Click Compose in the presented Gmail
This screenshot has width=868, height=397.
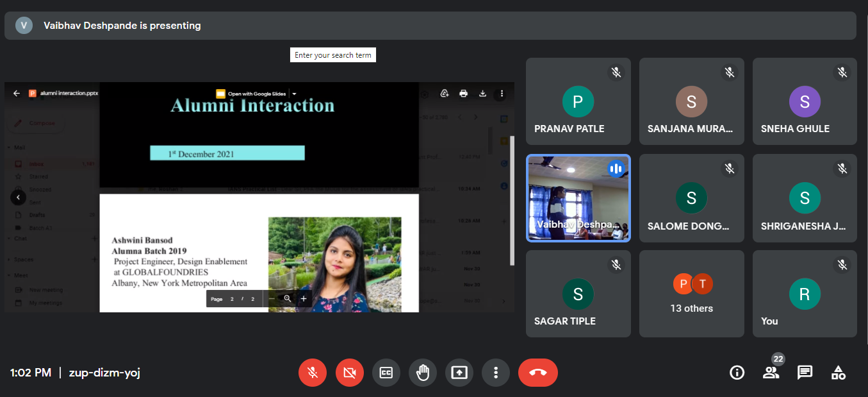[37, 123]
